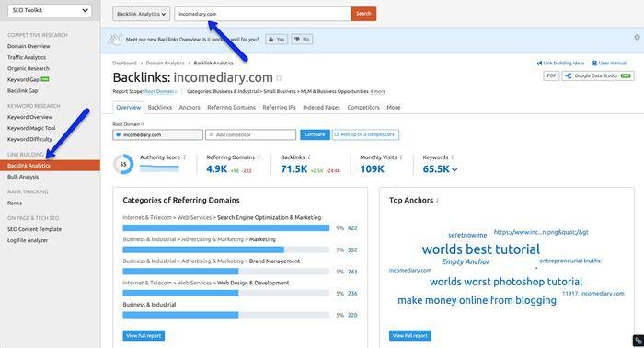The height and width of the screenshot is (348, 644).
Task: Click the Backlinks metric info icon
Action: tap(309, 157)
